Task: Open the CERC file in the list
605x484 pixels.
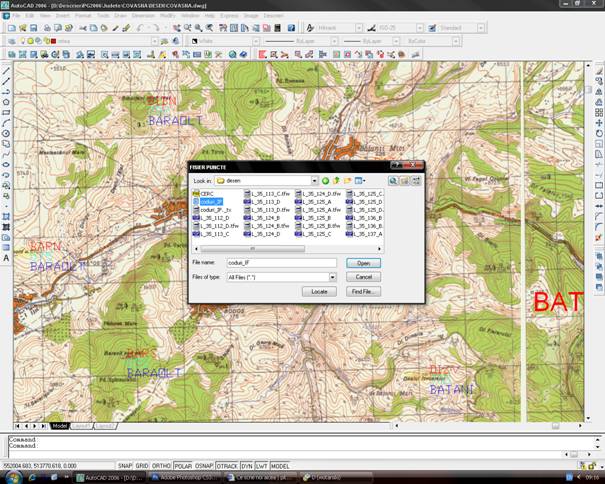Action: [x=206, y=193]
